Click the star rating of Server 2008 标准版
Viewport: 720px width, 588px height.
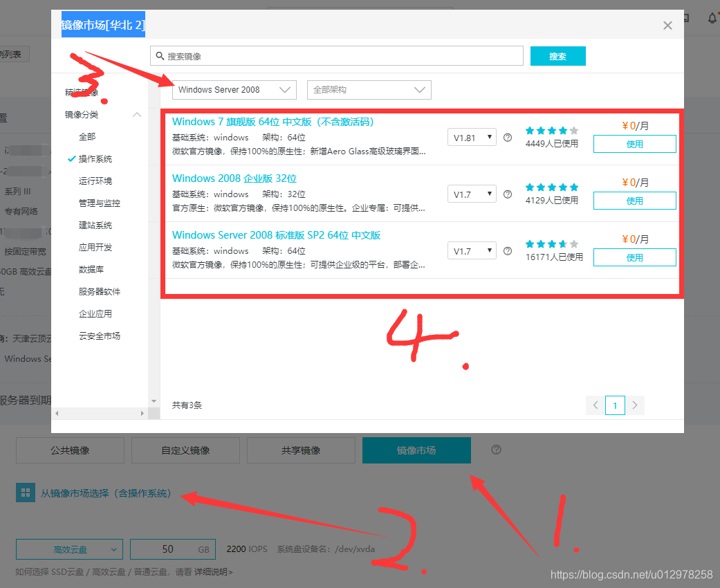click(551, 244)
